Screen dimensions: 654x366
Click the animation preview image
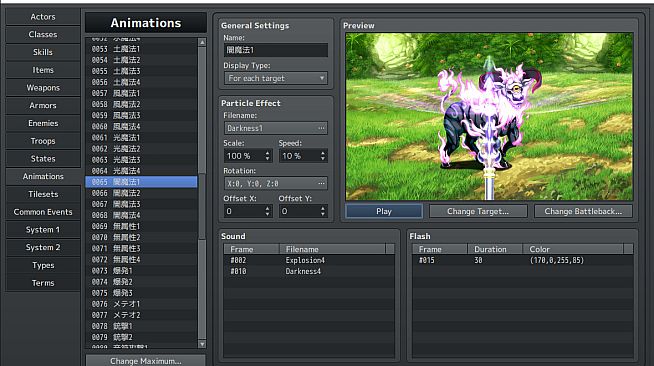[x=489, y=117]
